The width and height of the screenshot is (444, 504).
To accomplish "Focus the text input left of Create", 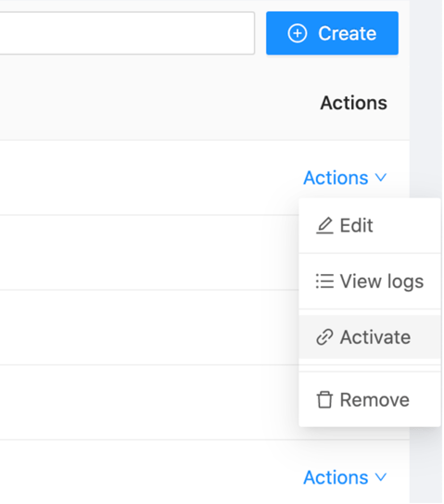I will [127, 33].
